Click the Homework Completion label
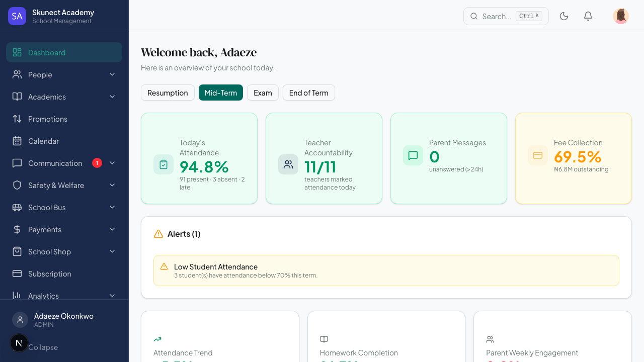The image size is (644, 362). [359, 353]
